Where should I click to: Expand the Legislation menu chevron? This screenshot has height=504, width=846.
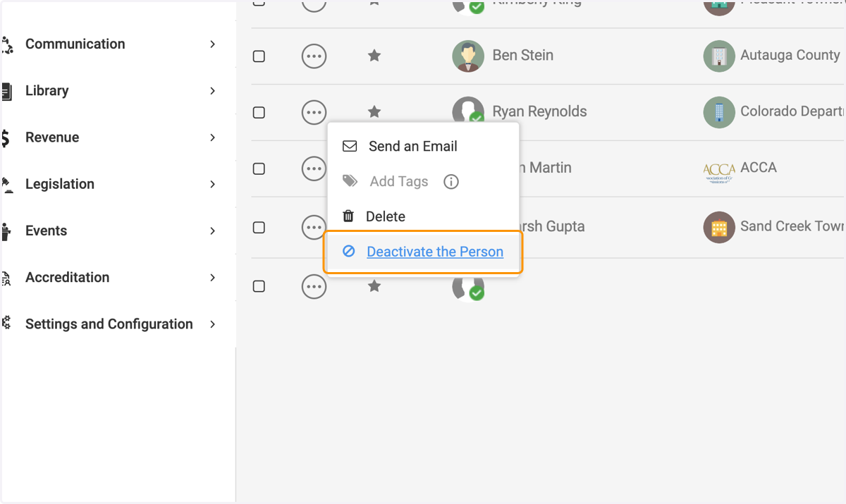(213, 184)
